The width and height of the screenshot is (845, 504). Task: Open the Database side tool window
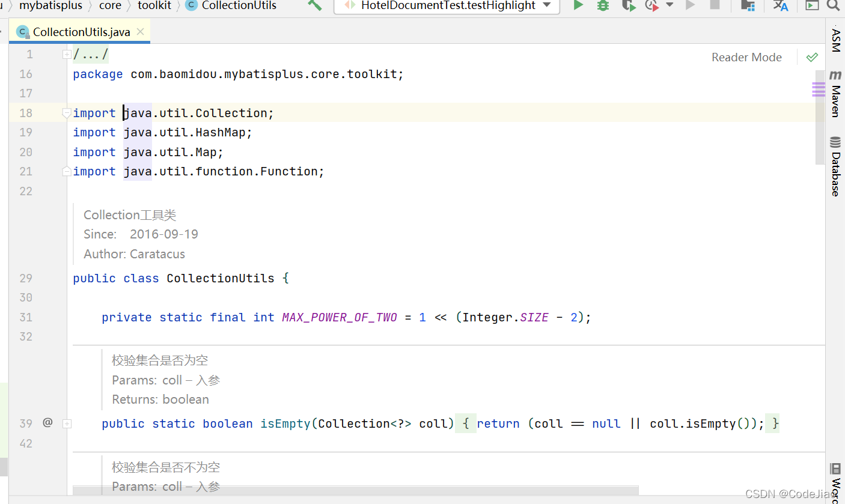point(835,166)
